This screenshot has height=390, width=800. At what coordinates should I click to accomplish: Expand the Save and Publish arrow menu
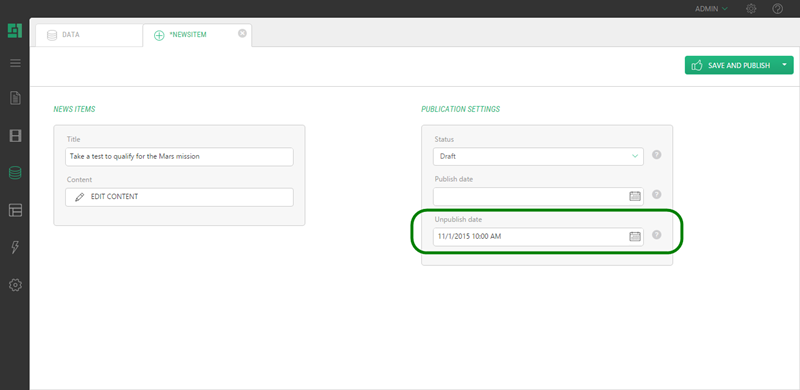(785, 65)
